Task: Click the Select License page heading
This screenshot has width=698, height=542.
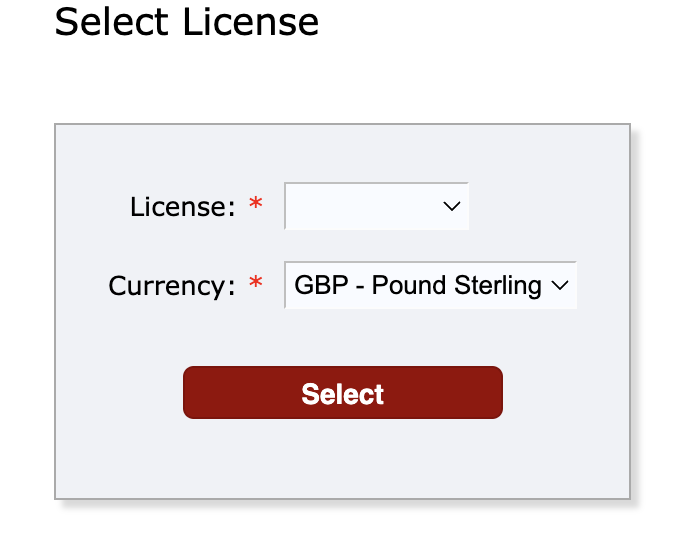Action: coord(186,22)
